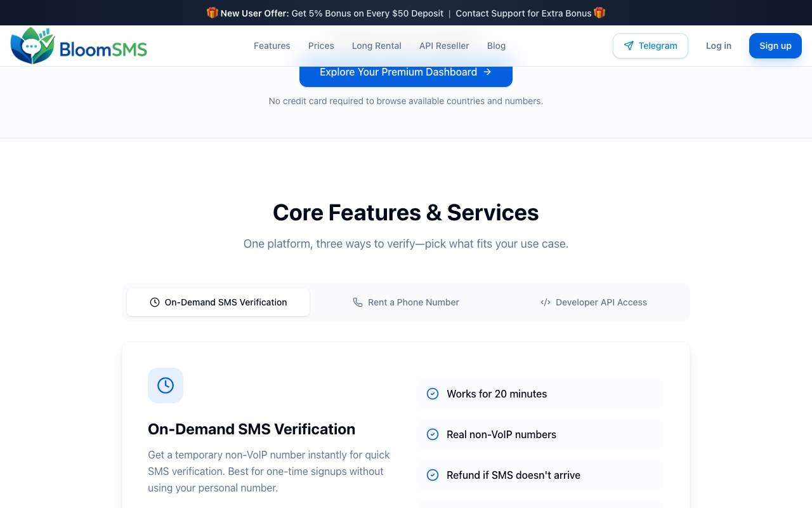Click the "New User Offer" banner text
Image resolution: width=812 pixels, height=508 pixels.
(254, 13)
